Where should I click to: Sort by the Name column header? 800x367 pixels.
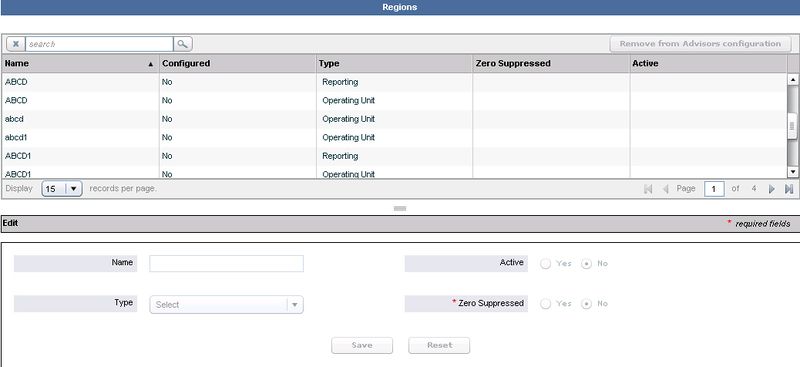click(x=80, y=64)
